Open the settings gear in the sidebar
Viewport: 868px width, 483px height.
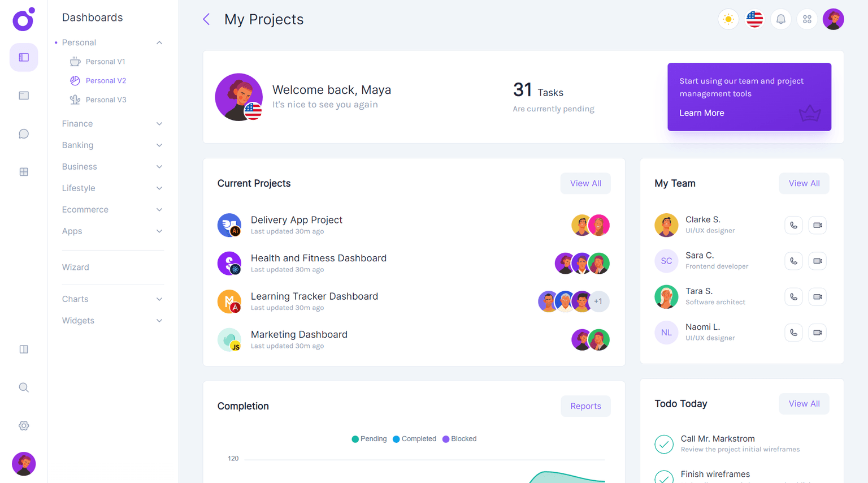point(23,425)
